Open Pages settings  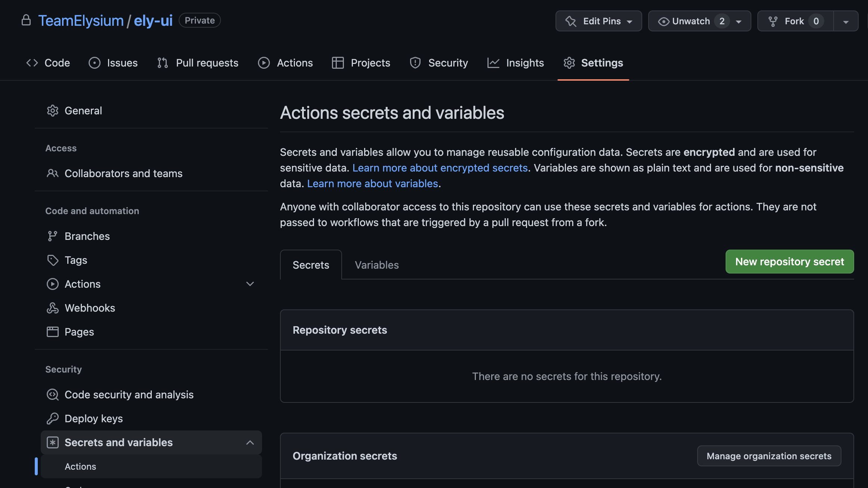151,332
